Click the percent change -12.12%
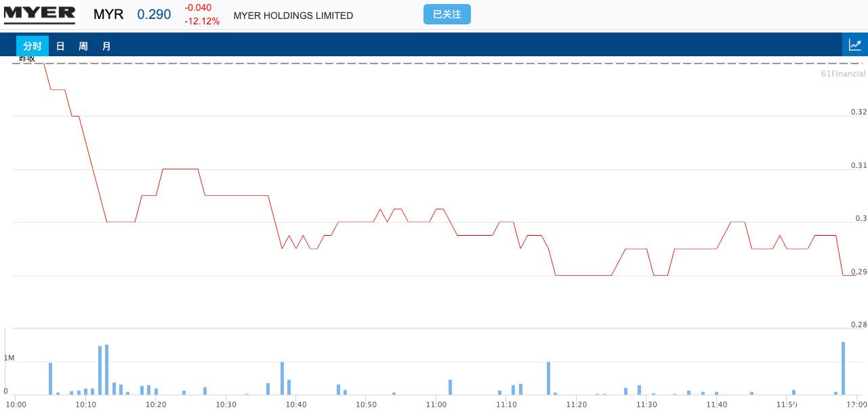The height and width of the screenshot is (416, 868). click(202, 21)
